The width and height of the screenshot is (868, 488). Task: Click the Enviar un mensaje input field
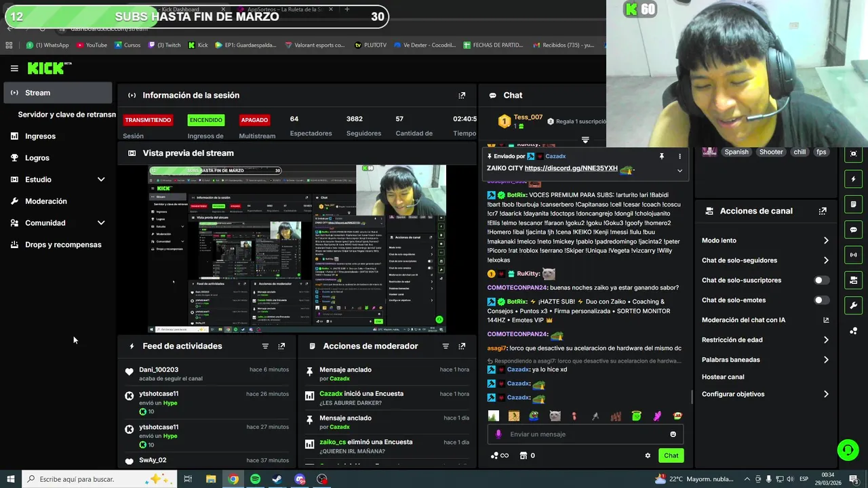[x=585, y=434]
